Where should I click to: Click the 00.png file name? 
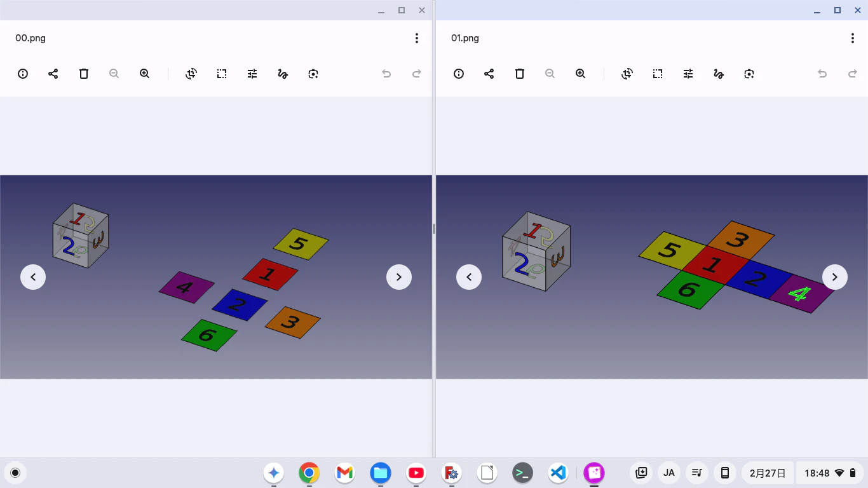[x=31, y=38]
